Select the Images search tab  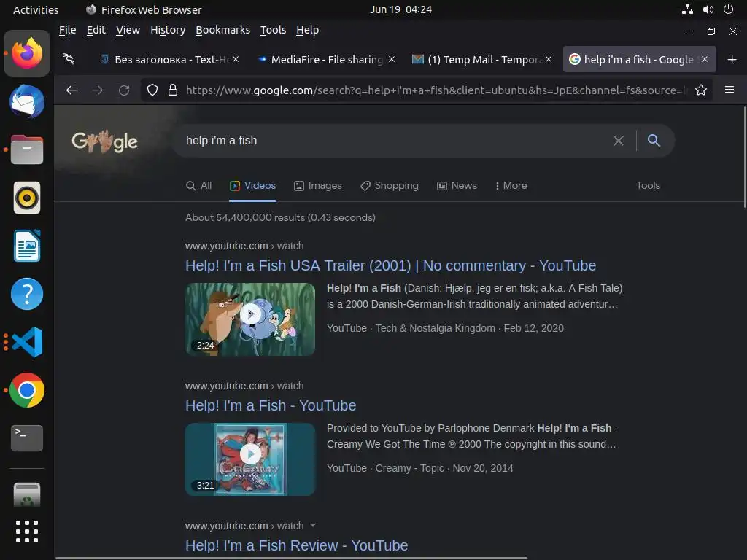click(318, 186)
